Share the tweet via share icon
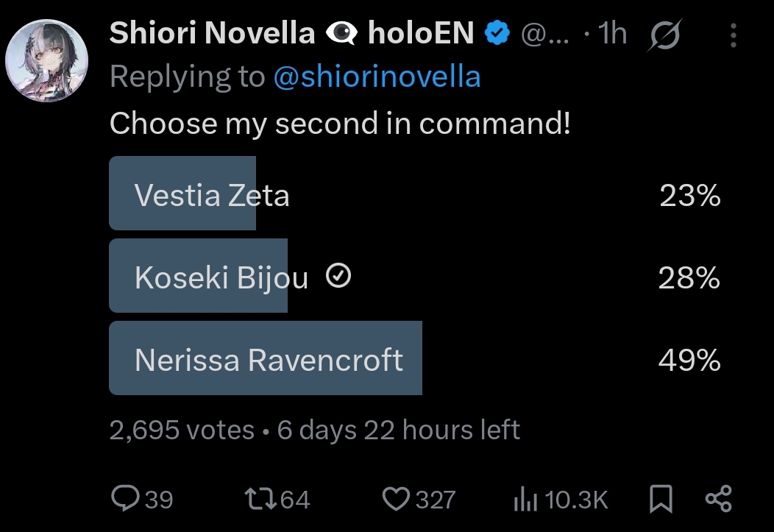 718,500
